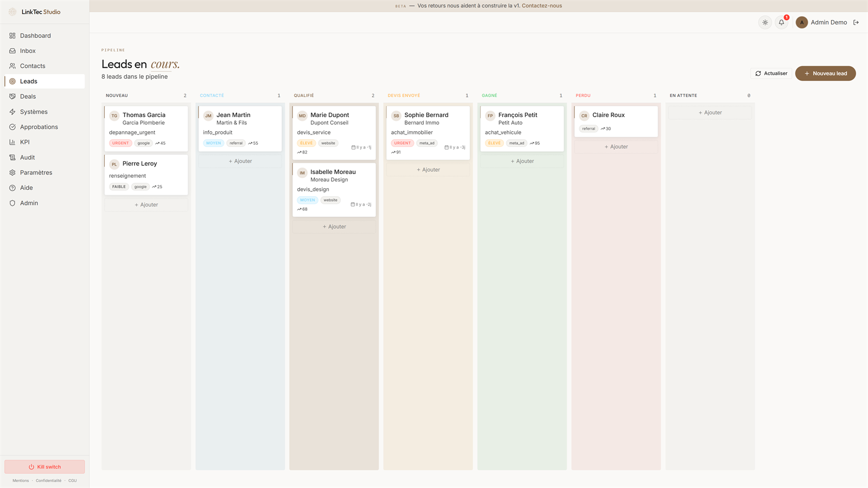Viewport: 868px width, 488px height.
Task: Click the Audit sidebar icon
Action: [12, 157]
